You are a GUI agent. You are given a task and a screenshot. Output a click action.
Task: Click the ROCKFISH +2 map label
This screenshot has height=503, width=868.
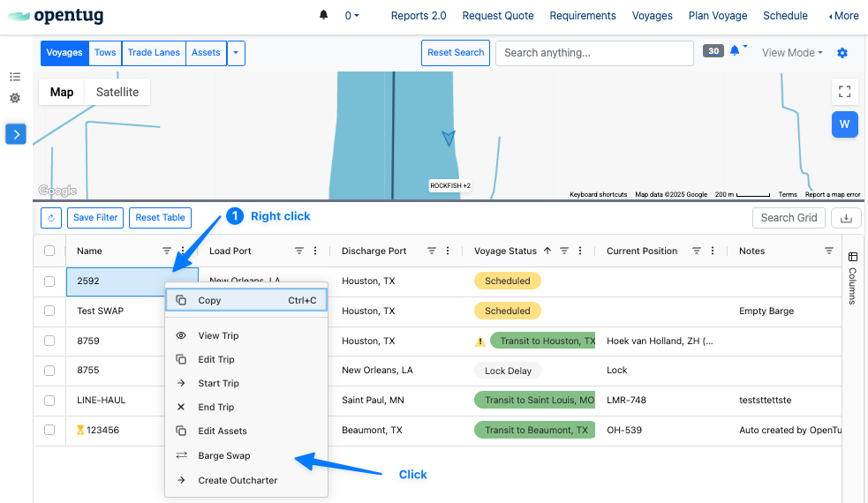450,185
